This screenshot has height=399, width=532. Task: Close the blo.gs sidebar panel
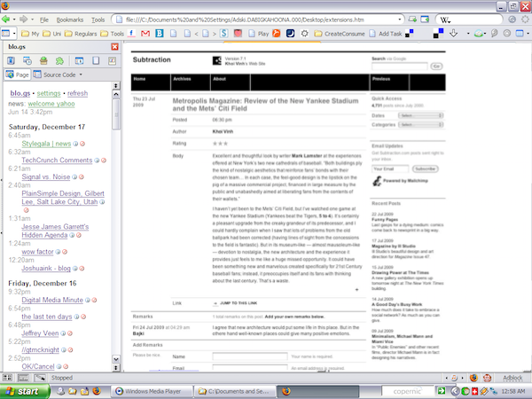(x=115, y=47)
